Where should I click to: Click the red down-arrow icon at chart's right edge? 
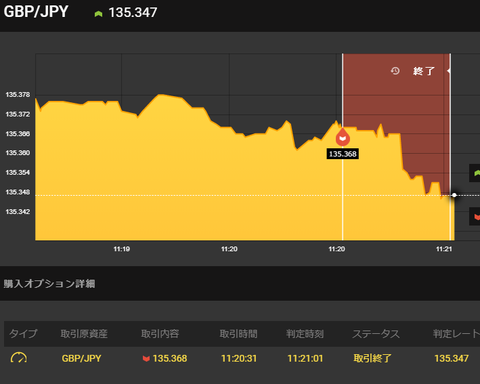(x=476, y=216)
